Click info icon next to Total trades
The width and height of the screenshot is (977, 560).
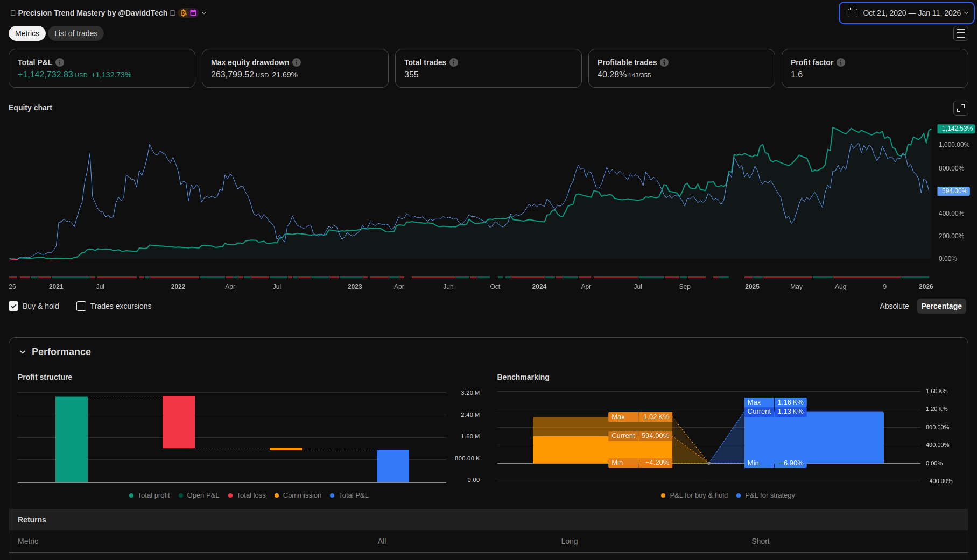pos(454,62)
